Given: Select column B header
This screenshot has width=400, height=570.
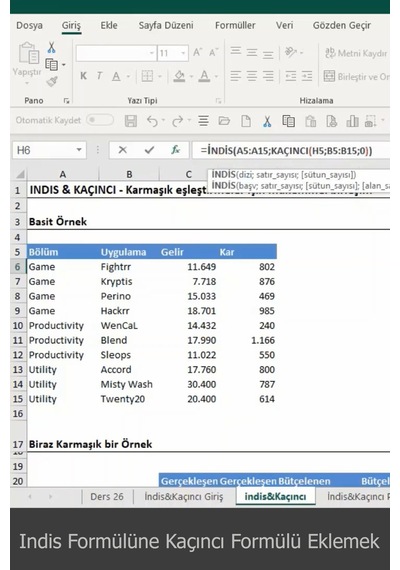Looking at the screenshot, I should coord(129,174).
